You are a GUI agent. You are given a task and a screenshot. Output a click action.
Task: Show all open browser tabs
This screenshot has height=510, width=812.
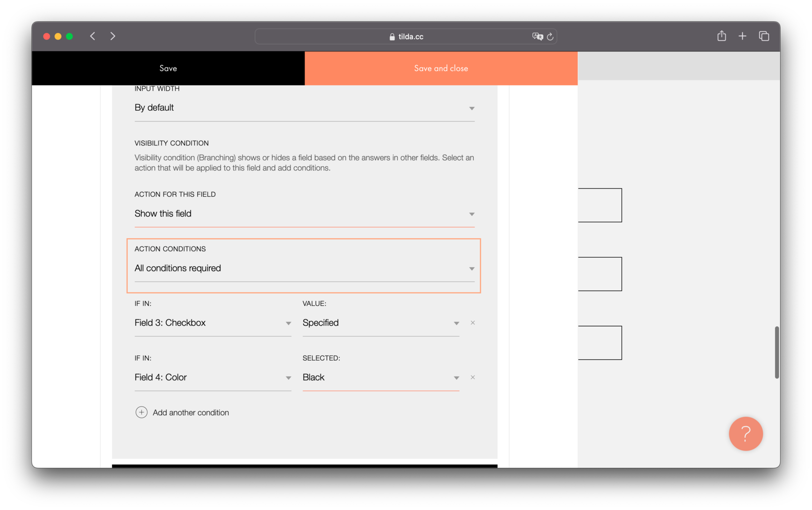pos(764,36)
